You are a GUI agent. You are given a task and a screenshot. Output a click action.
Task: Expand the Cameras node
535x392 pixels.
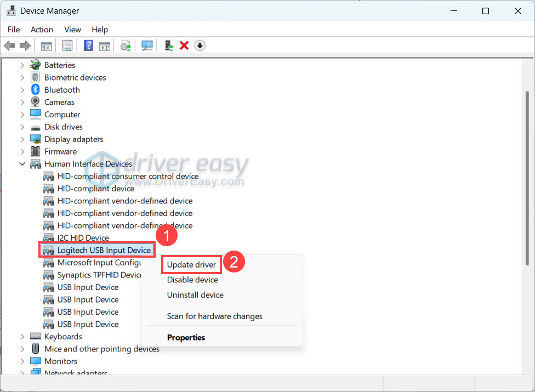tap(22, 102)
